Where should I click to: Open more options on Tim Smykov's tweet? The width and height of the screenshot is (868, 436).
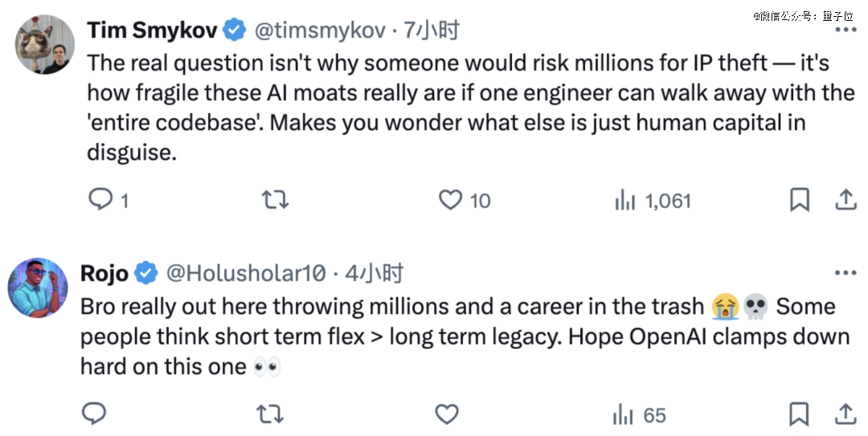point(845,30)
